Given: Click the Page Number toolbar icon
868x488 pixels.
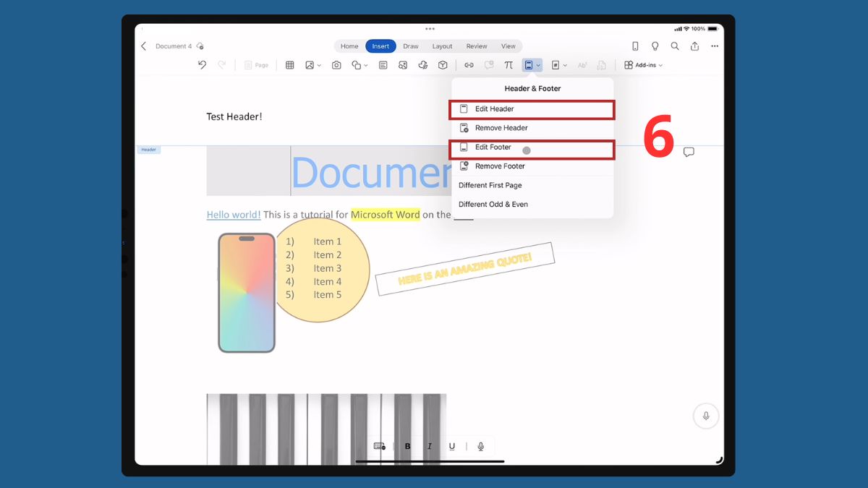Looking at the screenshot, I should [556, 65].
